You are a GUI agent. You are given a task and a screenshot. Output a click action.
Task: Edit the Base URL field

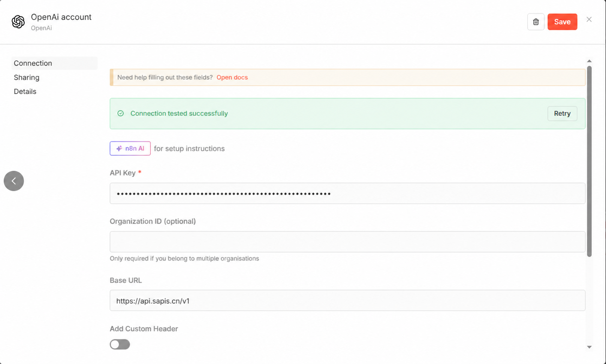(x=347, y=300)
